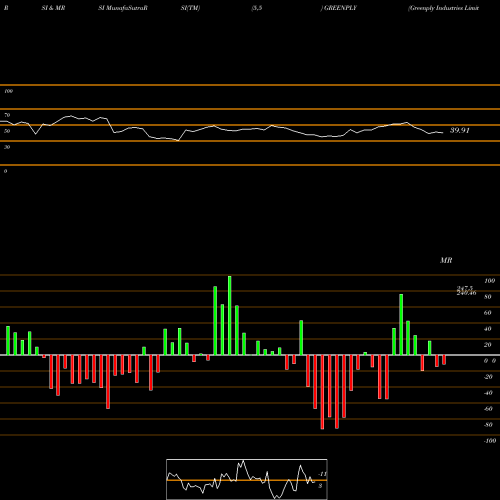Click the MR label above histogram

pyautogui.click(x=446, y=260)
